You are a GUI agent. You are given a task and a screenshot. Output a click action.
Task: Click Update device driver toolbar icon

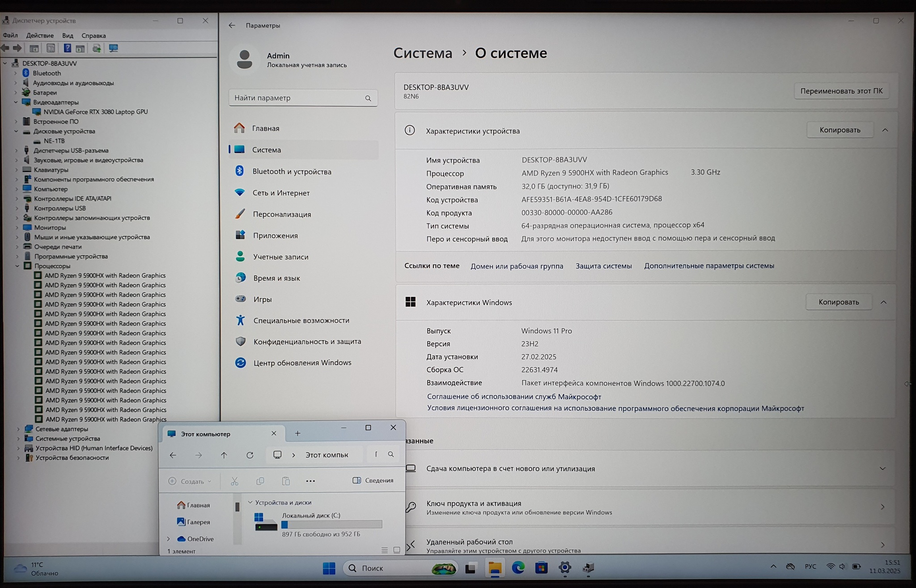97,48
